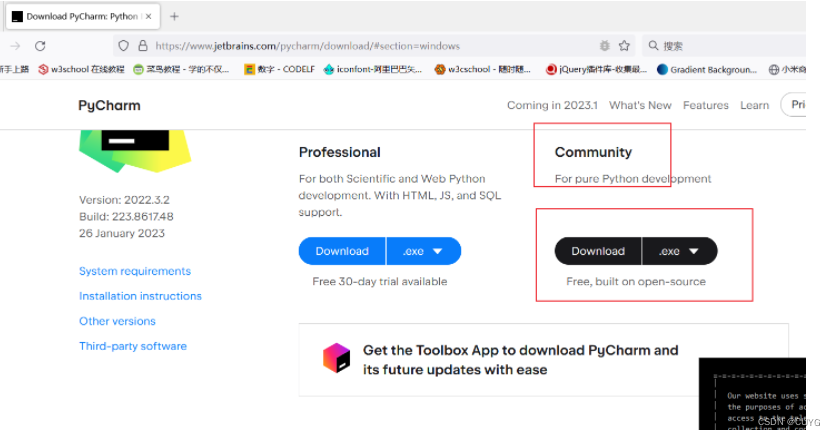The image size is (835, 436).
Task: Click the globe icon bookmark
Action: [x=774, y=69]
